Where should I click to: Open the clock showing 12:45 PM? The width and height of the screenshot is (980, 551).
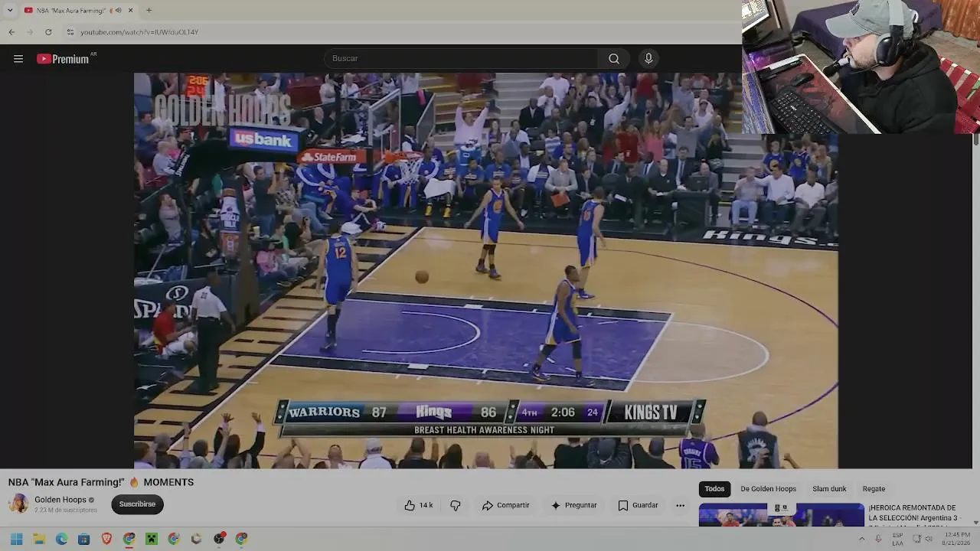tap(957, 539)
